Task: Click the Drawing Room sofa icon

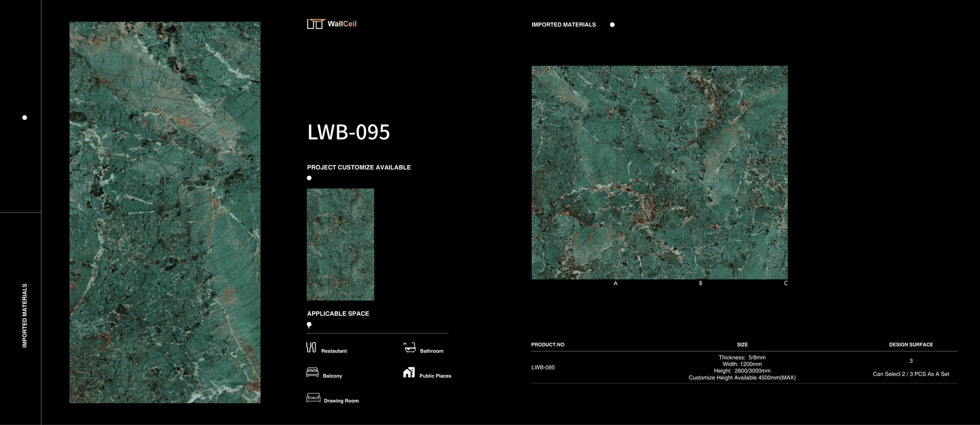Action: point(313,397)
